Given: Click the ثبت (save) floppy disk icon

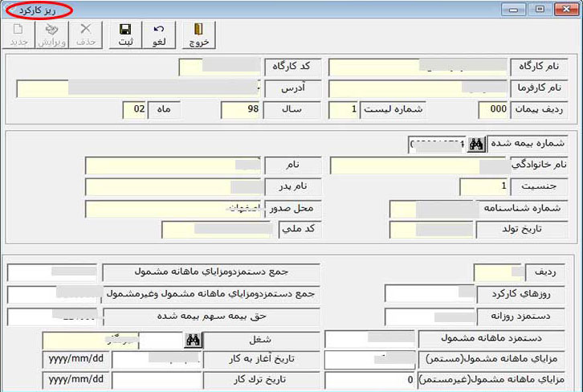Looking at the screenshot, I should [127, 34].
